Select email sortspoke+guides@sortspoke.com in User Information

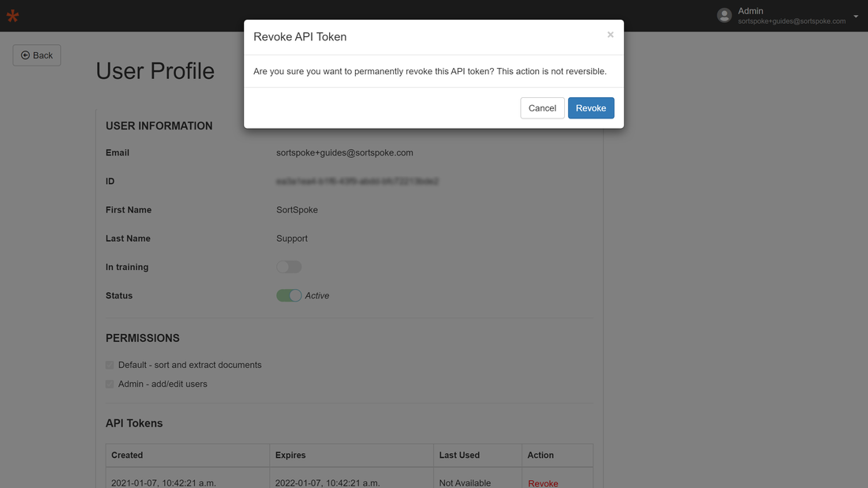[344, 153]
